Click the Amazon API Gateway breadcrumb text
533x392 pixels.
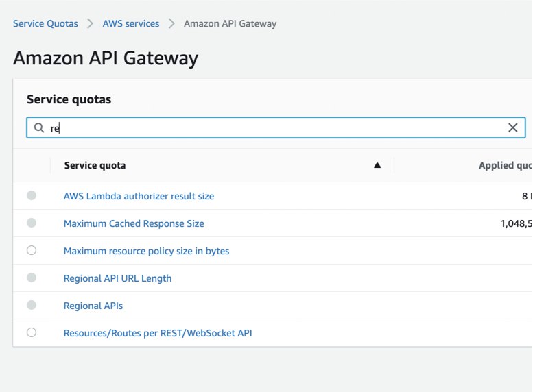tap(230, 23)
